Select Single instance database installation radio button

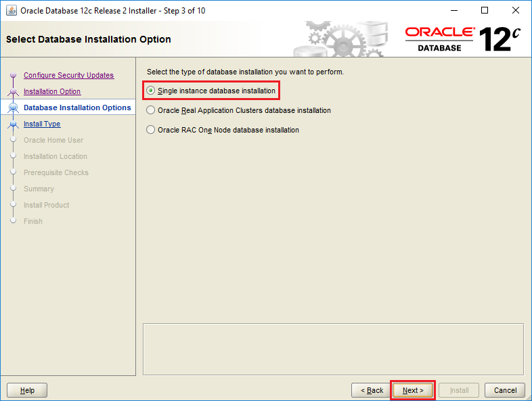151,91
